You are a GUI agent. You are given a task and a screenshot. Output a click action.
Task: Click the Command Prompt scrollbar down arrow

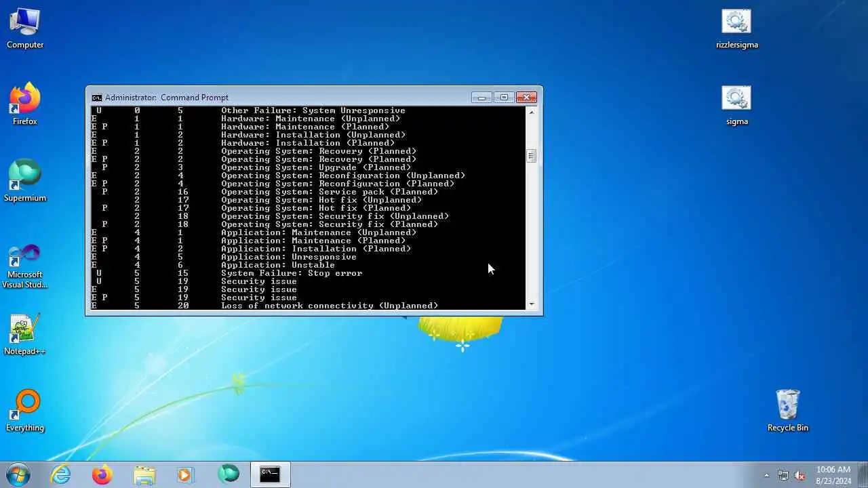tap(532, 304)
